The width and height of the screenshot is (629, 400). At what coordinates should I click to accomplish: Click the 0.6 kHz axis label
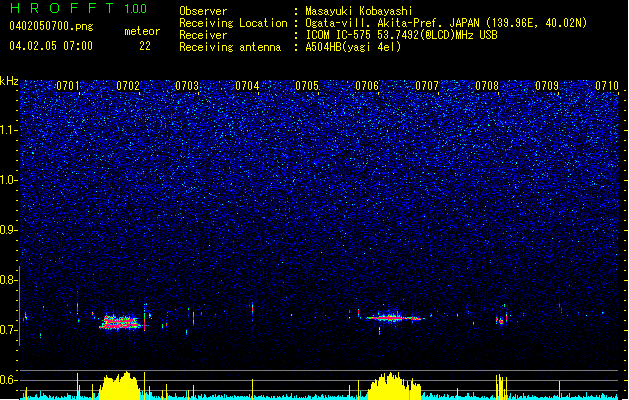tap(8, 380)
